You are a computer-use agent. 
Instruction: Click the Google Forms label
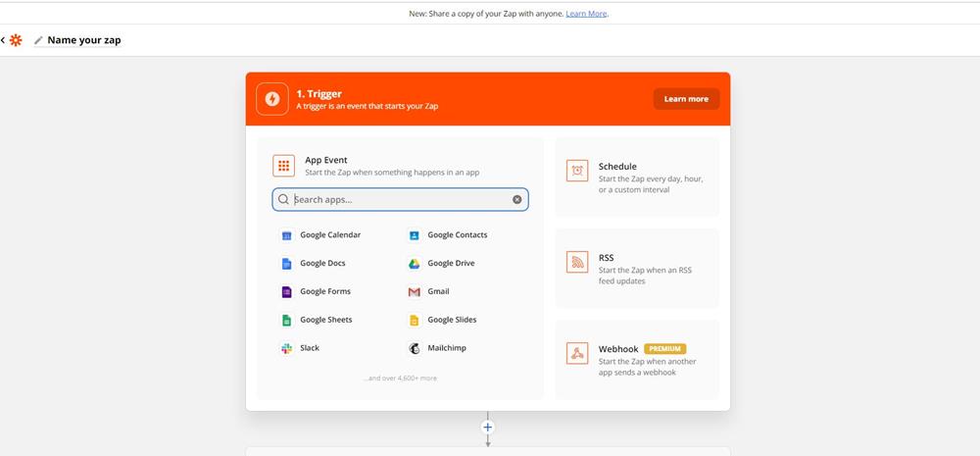(x=325, y=291)
